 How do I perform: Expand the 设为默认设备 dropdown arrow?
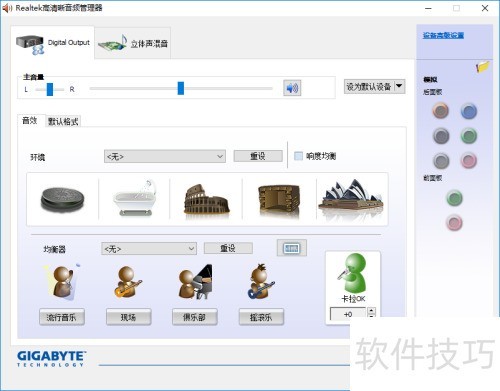click(399, 87)
